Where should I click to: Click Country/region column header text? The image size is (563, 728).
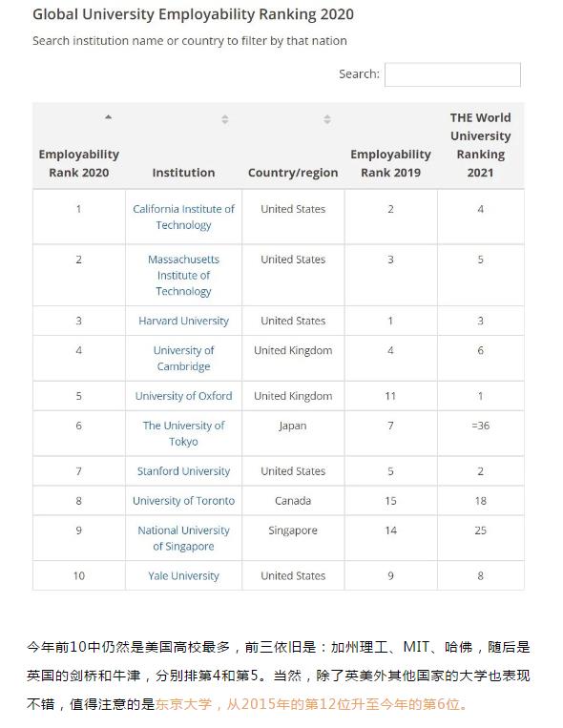tap(293, 173)
